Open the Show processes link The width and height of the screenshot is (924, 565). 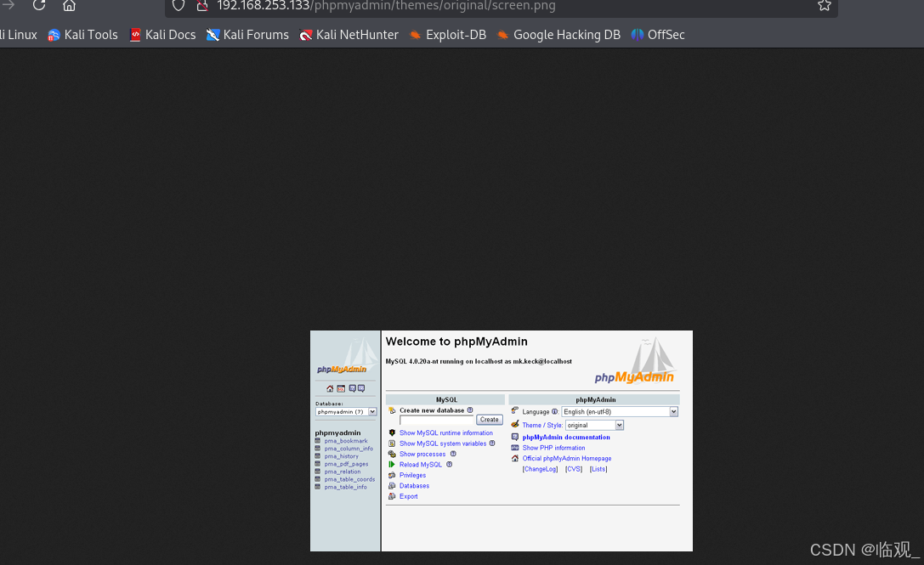pyautogui.click(x=422, y=455)
